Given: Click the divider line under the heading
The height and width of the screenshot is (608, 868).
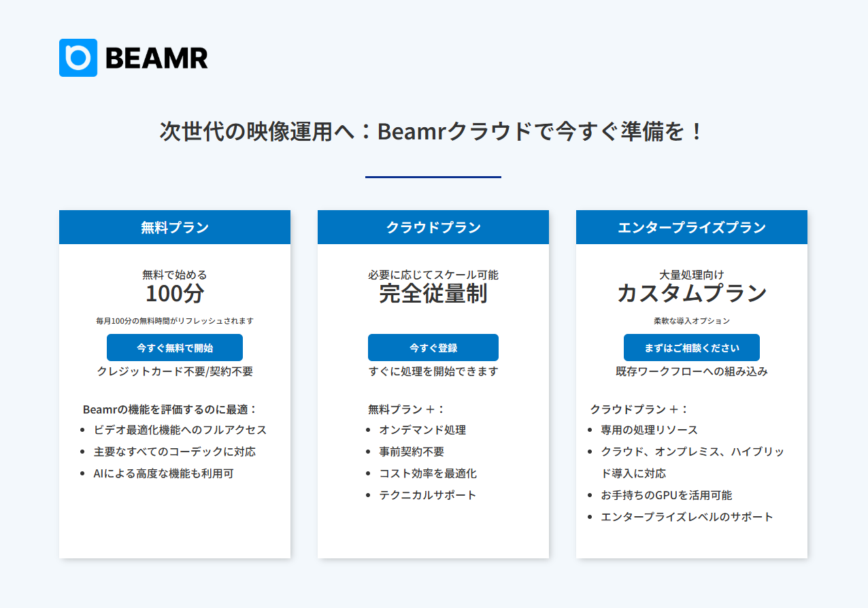Looking at the screenshot, I should click(433, 178).
